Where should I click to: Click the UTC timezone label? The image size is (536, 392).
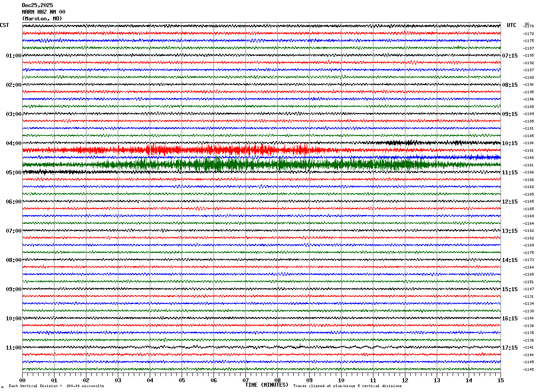512,25
